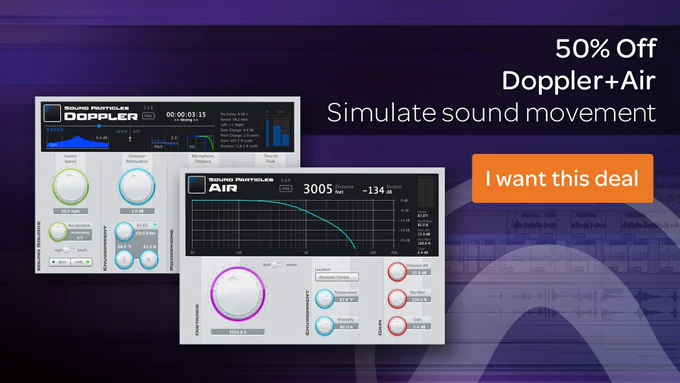Click the orange I want this deal button
680x383 pixels.
[x=562, y=178]
